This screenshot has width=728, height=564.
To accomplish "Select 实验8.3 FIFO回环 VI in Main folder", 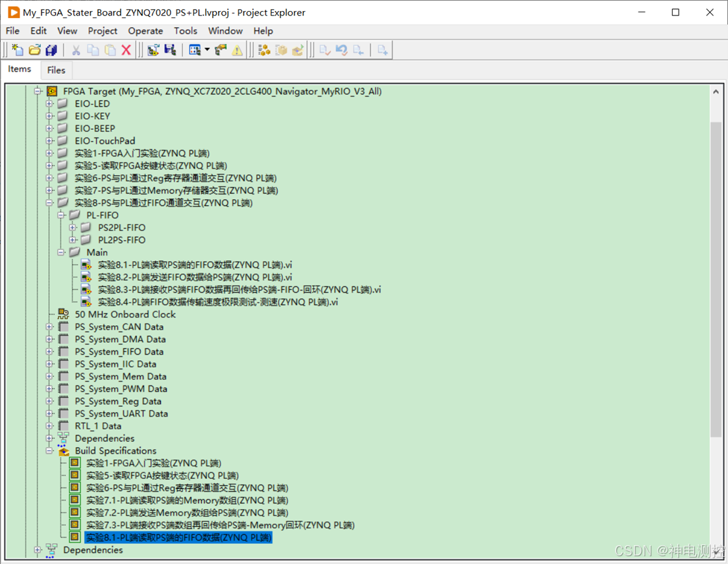I will coord(239,289).
